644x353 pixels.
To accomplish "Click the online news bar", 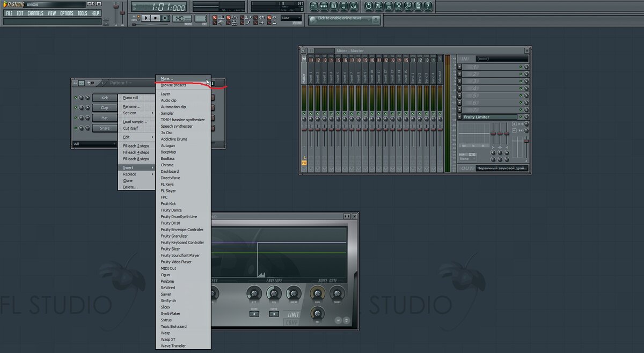I will 345,19.
